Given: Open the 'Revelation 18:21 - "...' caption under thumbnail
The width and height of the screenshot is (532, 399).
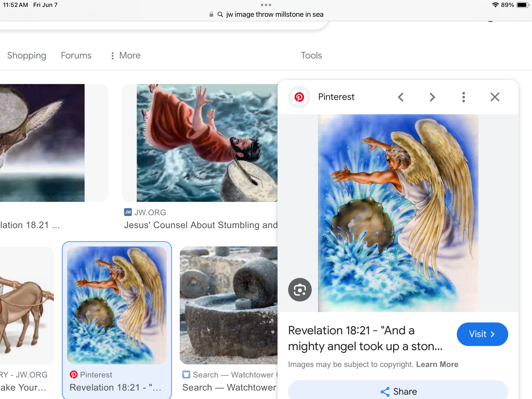Looking at the screenshot, I should tap(116, 387).
